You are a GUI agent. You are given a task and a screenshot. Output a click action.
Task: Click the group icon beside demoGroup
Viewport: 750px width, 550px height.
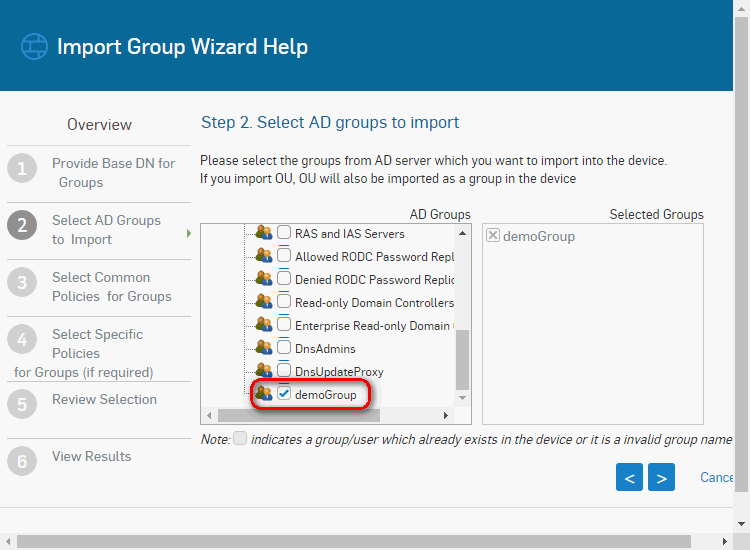[264, 394]
